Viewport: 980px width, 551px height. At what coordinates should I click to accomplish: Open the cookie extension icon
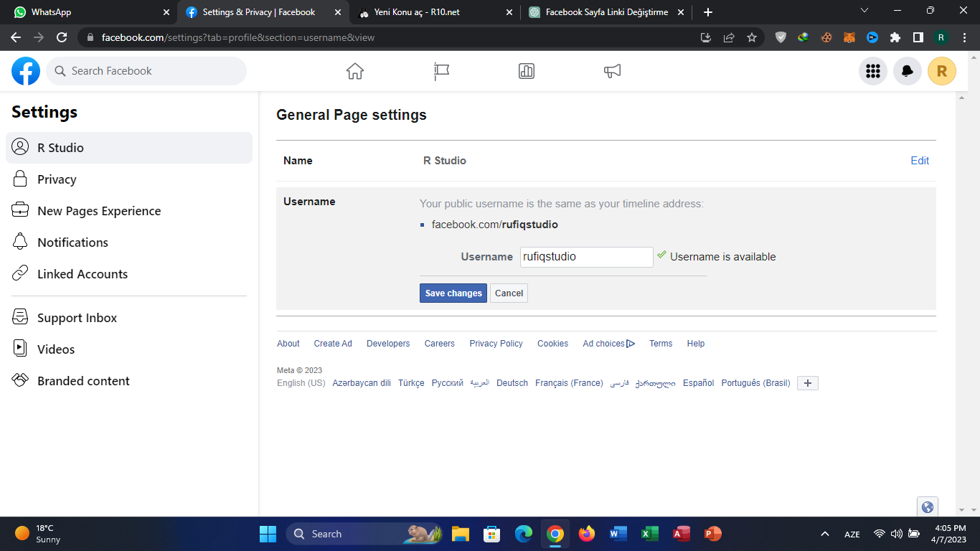pyautogui.click(x=826, y=37)
